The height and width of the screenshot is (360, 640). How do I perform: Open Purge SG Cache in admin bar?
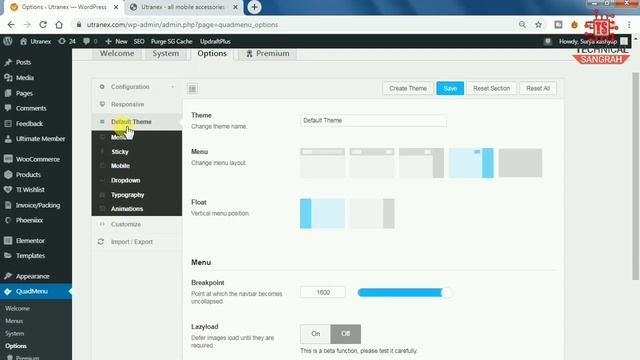click(x=171, y=41)
